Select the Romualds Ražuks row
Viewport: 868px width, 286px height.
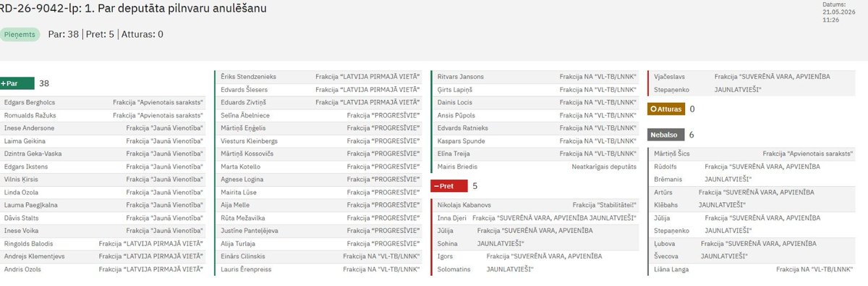103,115
